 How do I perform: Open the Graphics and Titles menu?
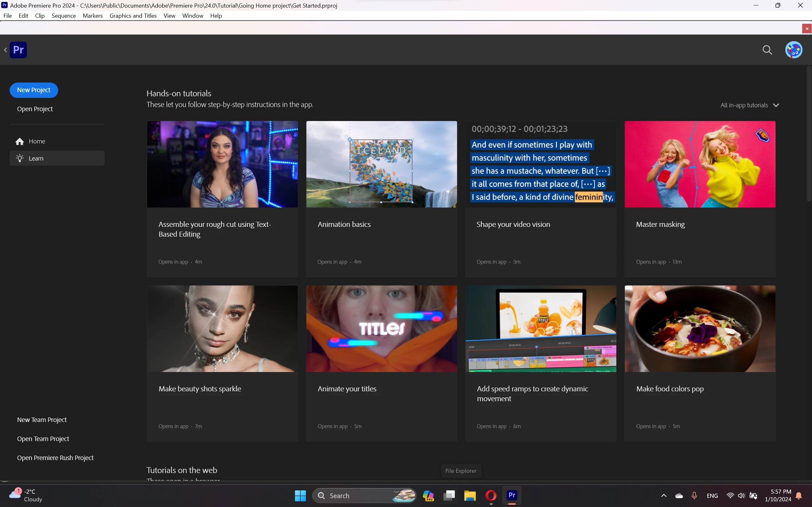coord(133,16)
